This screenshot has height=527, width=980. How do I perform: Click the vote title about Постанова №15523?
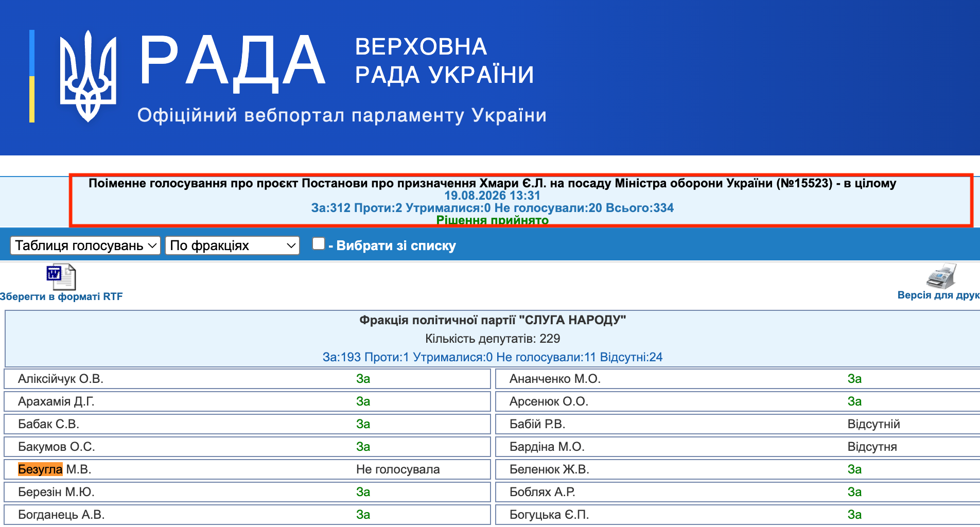point(492,183)
